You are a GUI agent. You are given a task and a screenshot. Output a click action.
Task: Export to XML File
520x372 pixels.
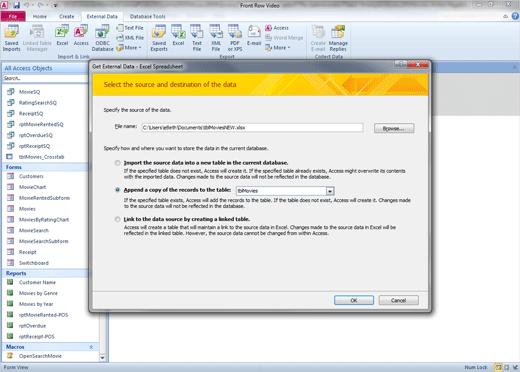click(x=216, y=38)
